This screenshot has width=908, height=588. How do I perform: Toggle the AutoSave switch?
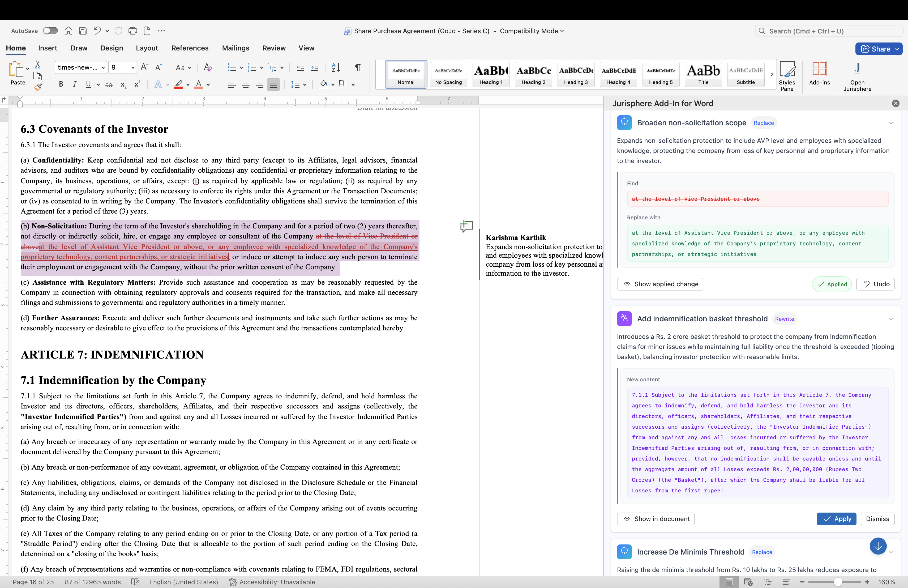click(50, 31)
